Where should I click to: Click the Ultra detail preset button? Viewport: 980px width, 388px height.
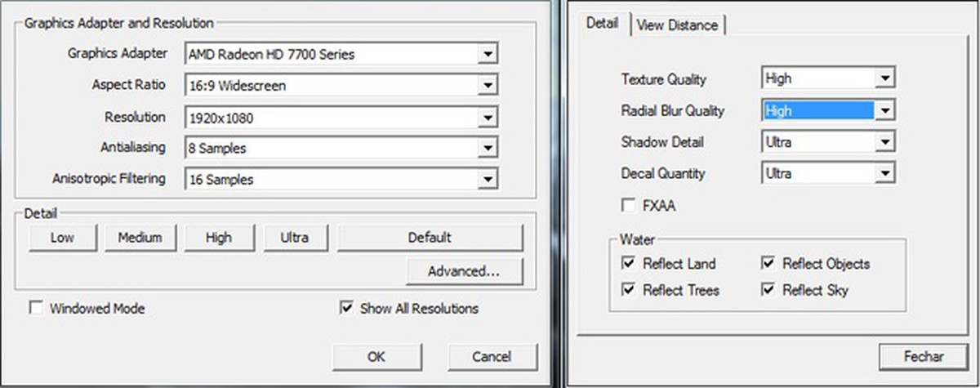(x=294, y=238)
